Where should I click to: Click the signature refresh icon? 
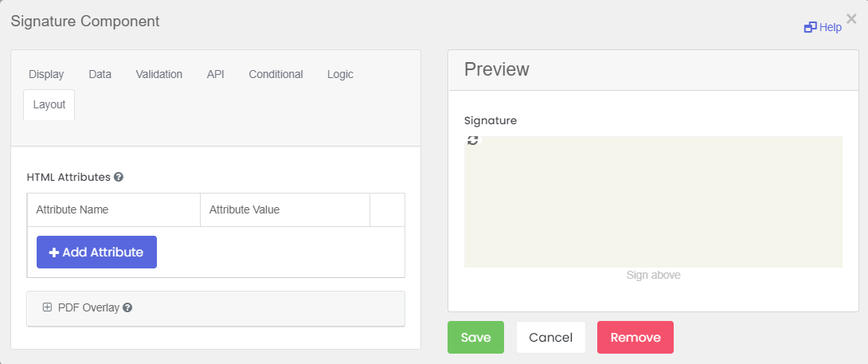coord(472,140)
